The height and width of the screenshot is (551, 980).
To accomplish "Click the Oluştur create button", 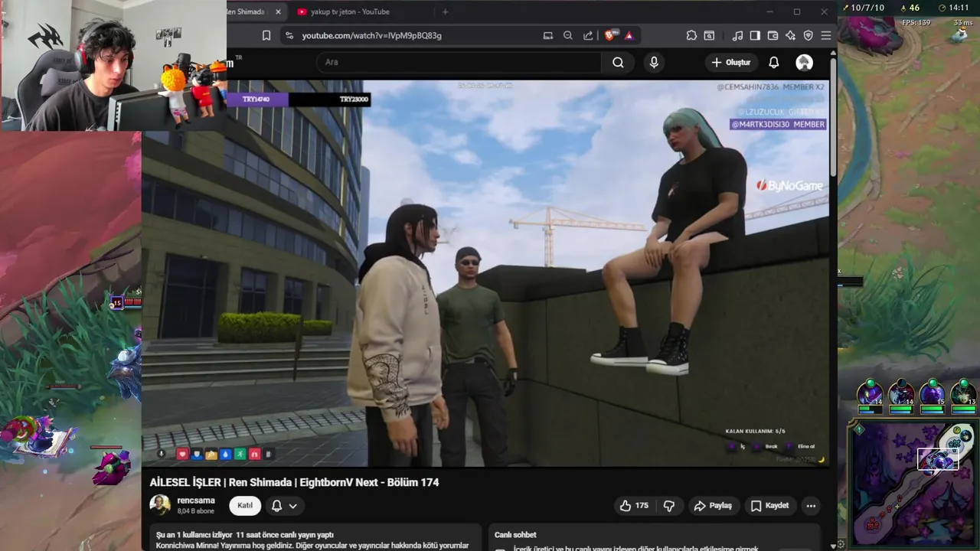I will tap(731, 63).
